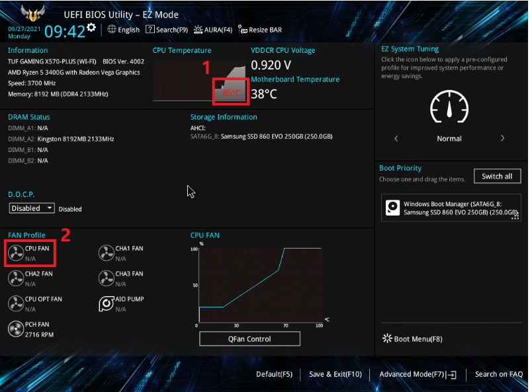Image resolution: width=532 pixels, height=392 pixels.
Task: Click the 2716 RPM PCH fan value
Action: click(39, 334)
